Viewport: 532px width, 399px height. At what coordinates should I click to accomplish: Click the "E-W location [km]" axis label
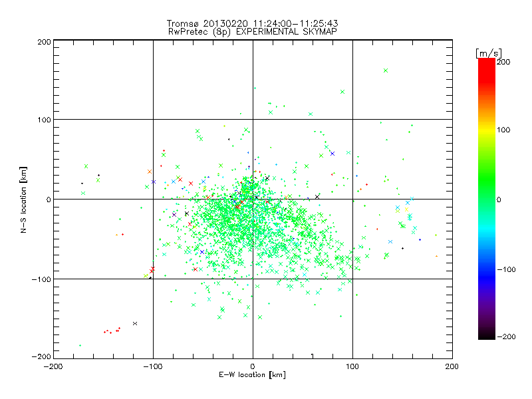pyautogui.click(x=252, y=374)
